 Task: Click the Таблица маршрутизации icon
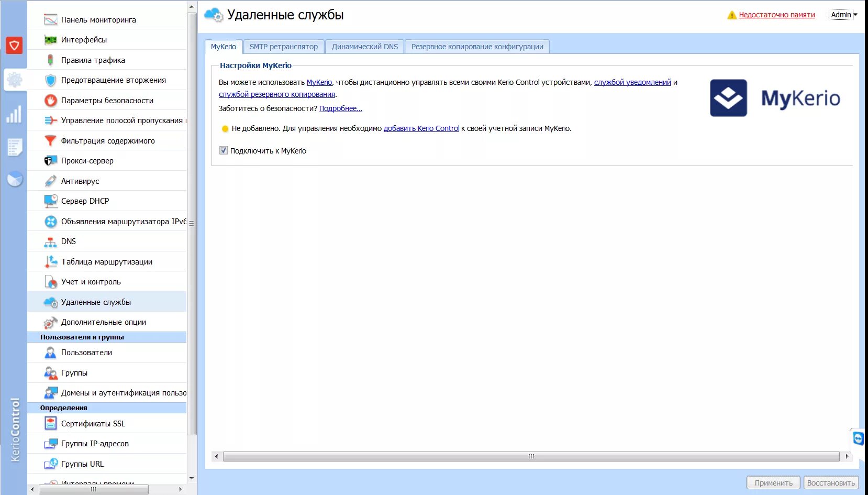51,261
